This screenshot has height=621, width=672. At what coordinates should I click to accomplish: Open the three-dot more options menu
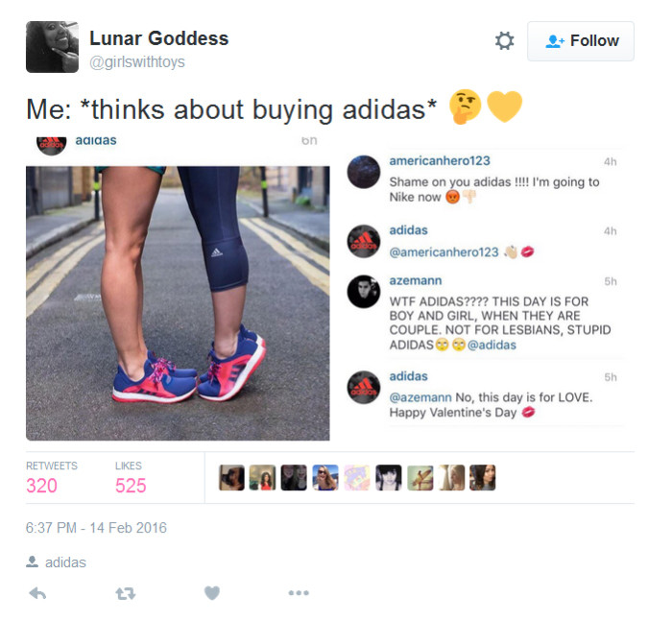pyautogui.click(x=299, y=593)
